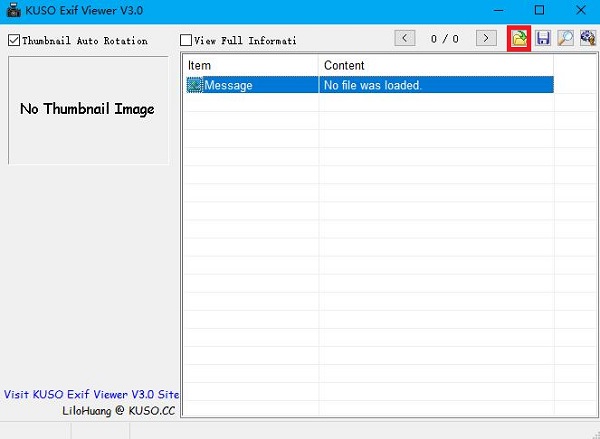This screenshot has width=600, height=439.
Task: Click the Content column header
Action: click(x=436, y=65)
